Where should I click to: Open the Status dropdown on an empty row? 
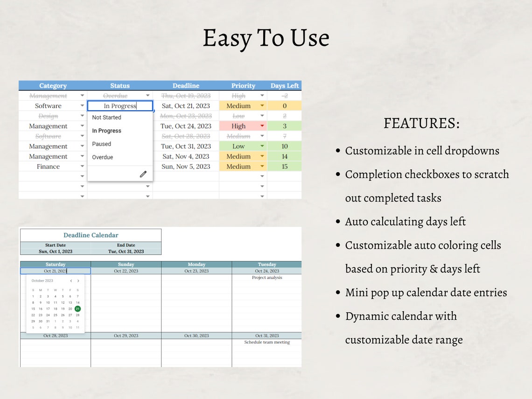147,187
